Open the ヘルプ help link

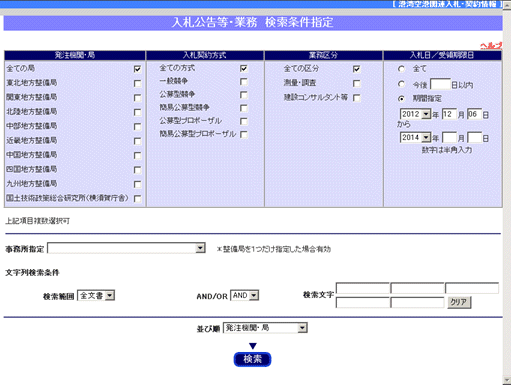[x=491, y=46]
